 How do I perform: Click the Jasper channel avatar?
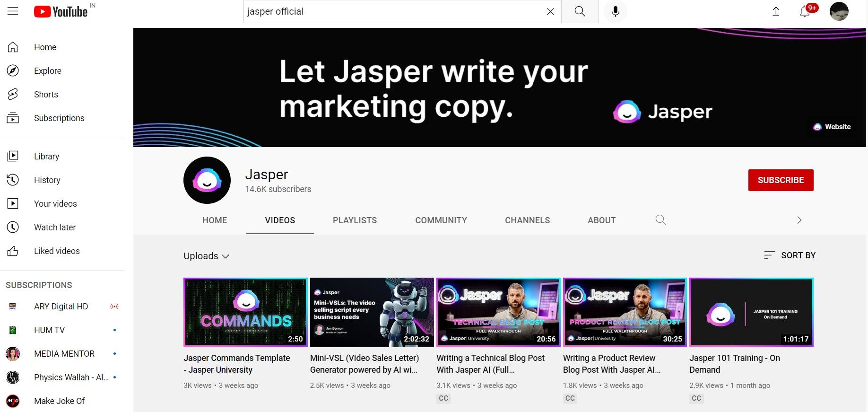coord(207,180)
